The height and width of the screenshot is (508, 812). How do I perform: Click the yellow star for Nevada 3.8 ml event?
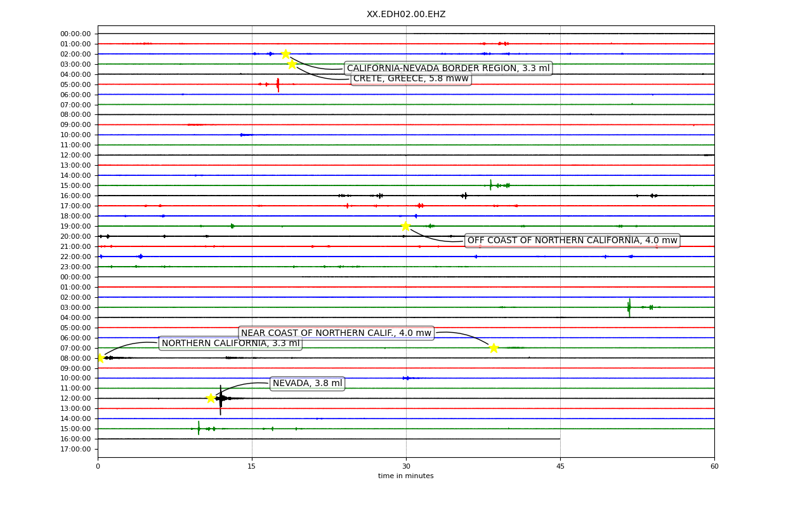[211, 398]
